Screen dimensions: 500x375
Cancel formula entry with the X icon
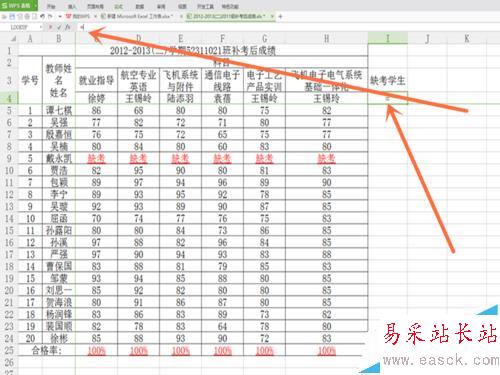[50, 27]
